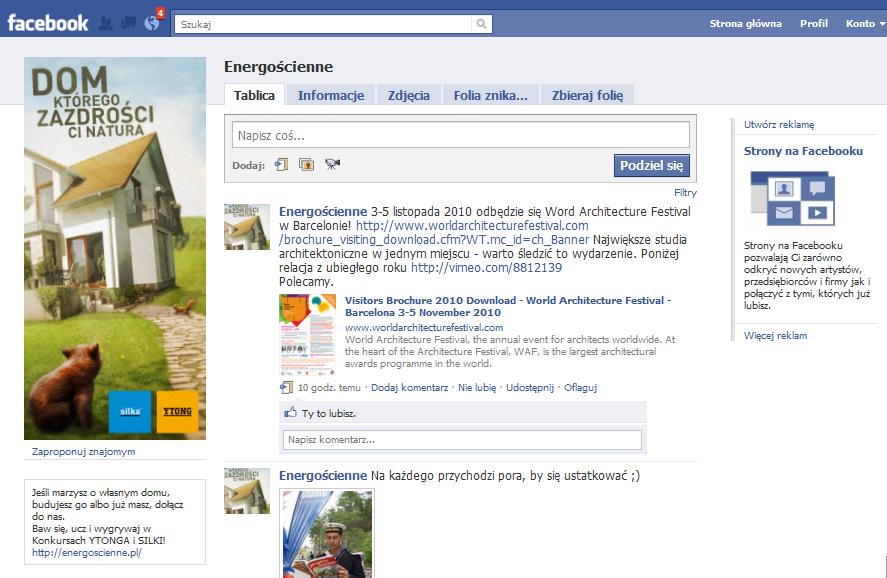Click the www.worldarchitecturefestival.com domain link
The image size is (887, 578).
424,327
